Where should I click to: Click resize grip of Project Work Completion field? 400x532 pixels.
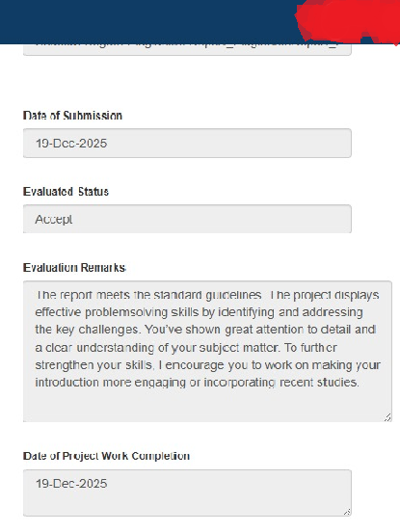coord(347,512)
